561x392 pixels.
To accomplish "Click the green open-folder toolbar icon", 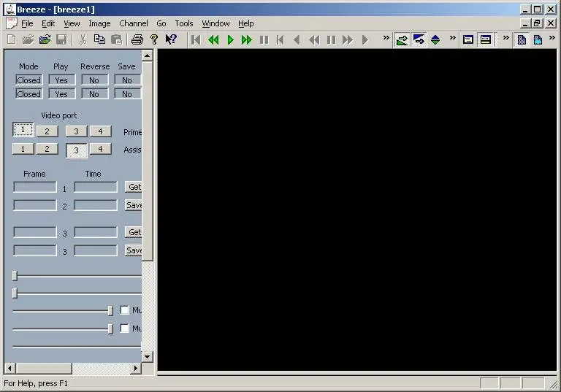I will [45, 39].
